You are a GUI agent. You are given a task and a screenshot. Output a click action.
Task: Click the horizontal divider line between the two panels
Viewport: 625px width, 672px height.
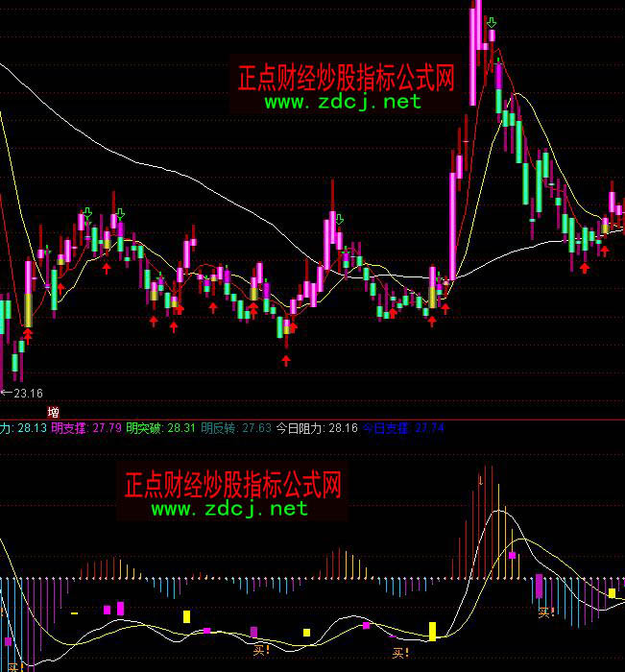click(x=312, y=420)
